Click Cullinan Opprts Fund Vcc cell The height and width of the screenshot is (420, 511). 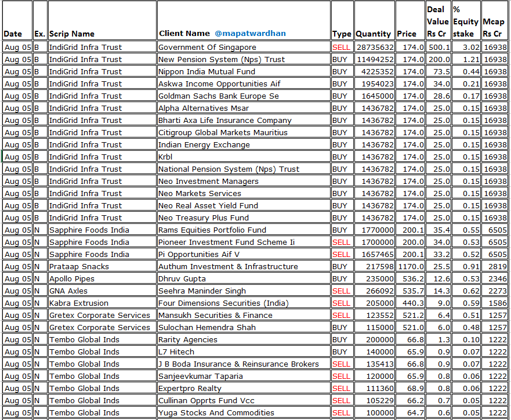(244, 400)
